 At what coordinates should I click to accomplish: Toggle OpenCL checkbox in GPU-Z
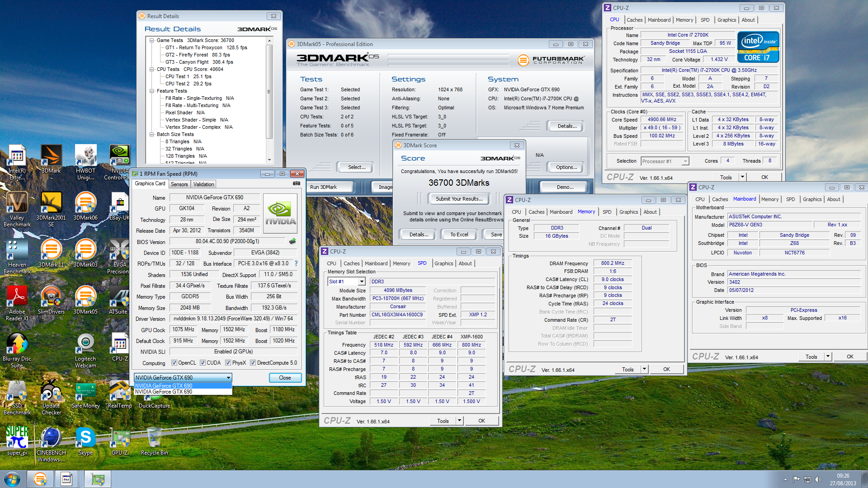tap(174, 363)
